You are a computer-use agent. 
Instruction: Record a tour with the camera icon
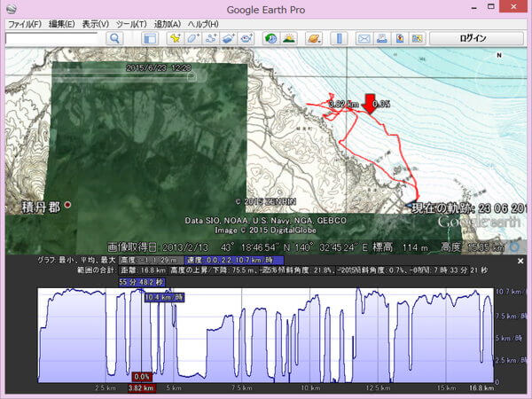[246, 38]
